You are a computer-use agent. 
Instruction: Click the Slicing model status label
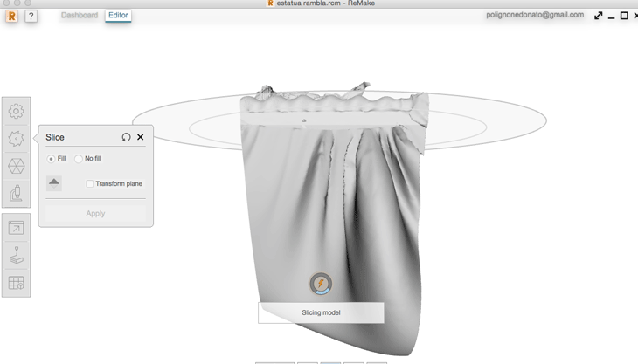tap(321, 312)
